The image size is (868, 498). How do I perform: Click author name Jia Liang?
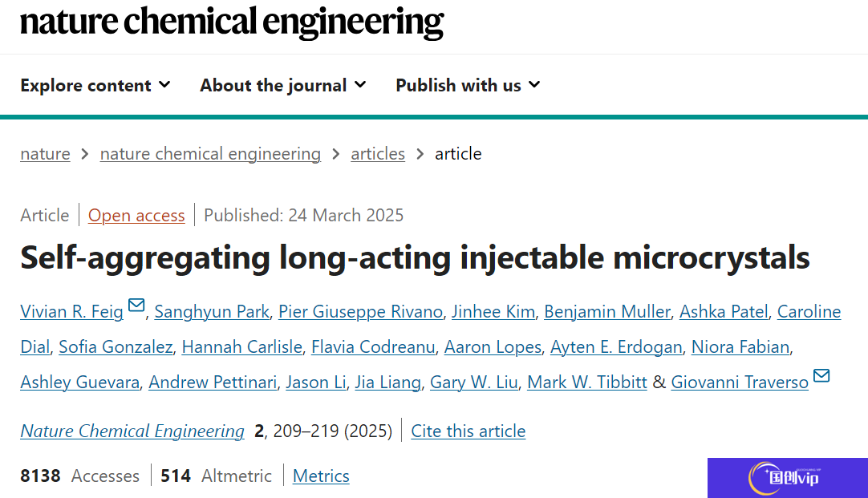click(388, 383)
